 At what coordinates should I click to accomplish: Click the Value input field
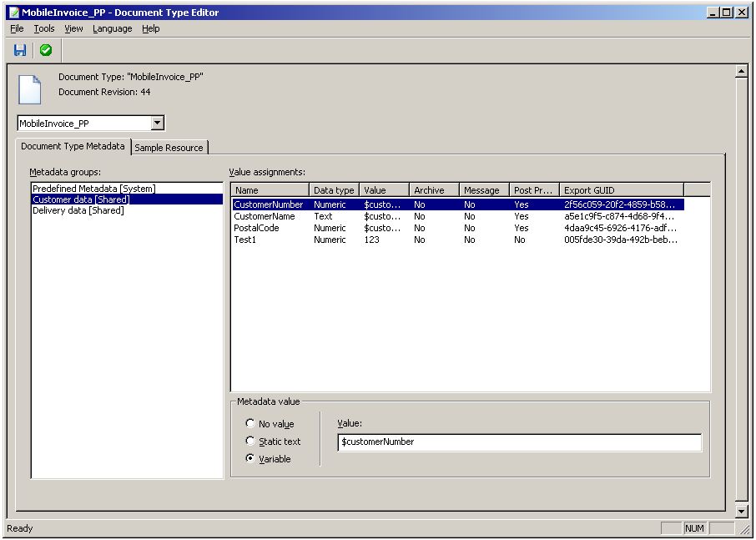(x=519, y=442)
